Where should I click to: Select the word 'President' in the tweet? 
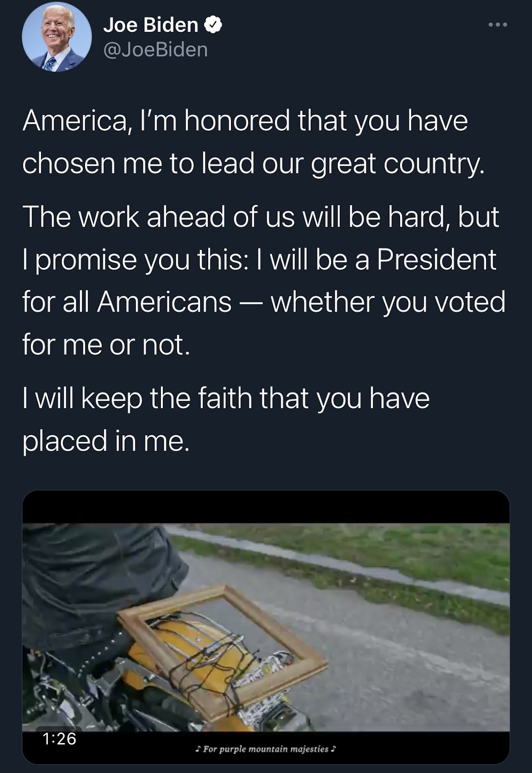pyautogui.click(x=436, y=259)
